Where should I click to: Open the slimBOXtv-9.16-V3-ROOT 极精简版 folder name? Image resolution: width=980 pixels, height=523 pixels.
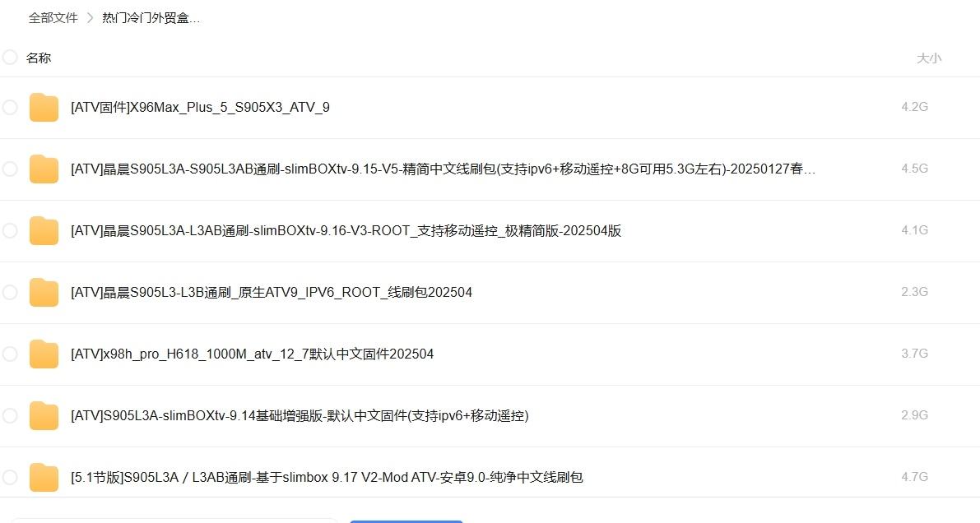tap(346, 231)
